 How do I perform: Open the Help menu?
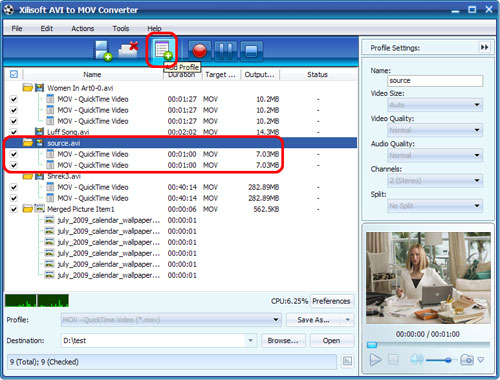pos(154,28)
